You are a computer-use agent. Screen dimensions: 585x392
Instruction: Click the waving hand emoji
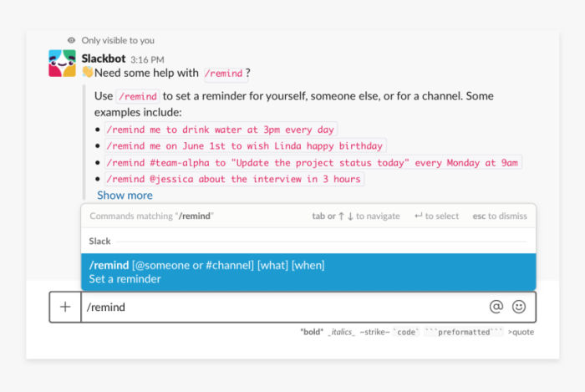pyautogui.click(x=87, y=74)
